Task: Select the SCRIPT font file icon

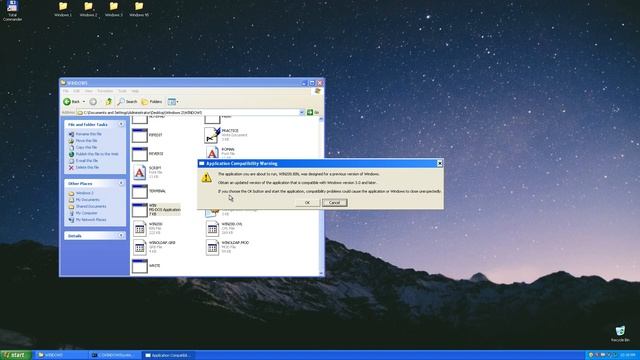Action: click(140, 172)
